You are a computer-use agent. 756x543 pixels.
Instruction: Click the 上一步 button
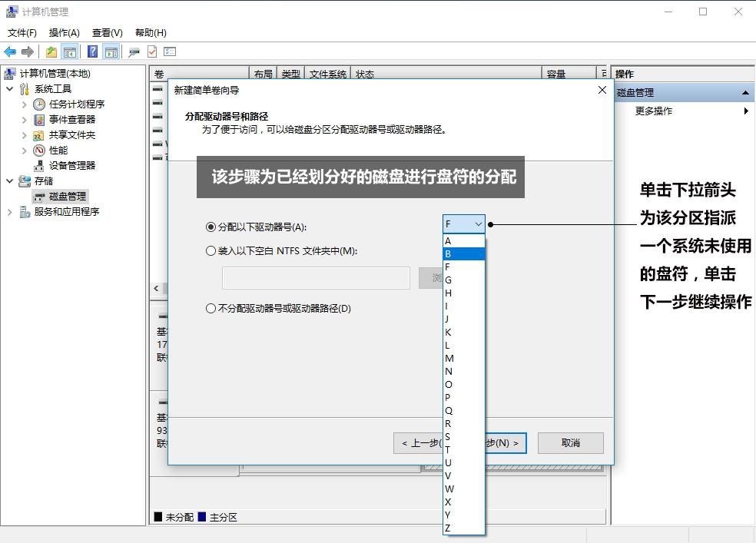click(x=422, y=443)
